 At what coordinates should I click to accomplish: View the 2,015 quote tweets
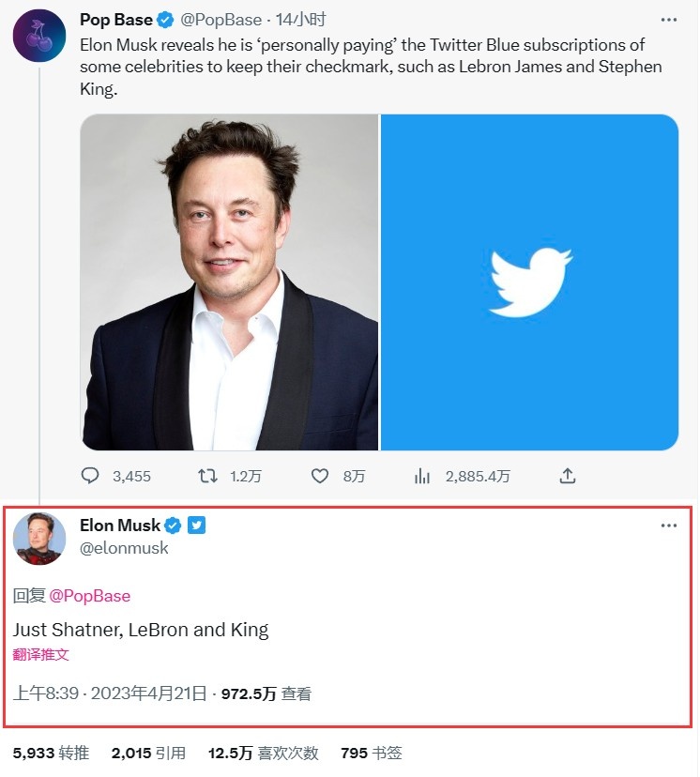148,753
